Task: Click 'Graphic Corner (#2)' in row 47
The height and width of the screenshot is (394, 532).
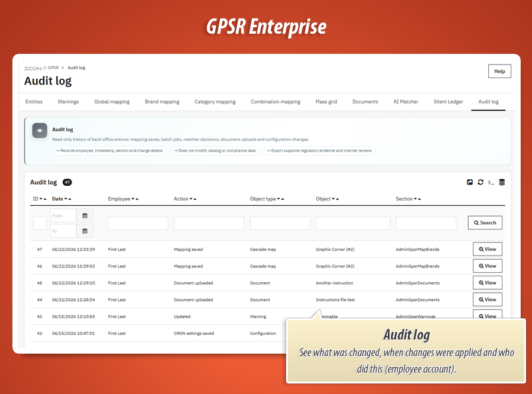Action: coord(335,249)
